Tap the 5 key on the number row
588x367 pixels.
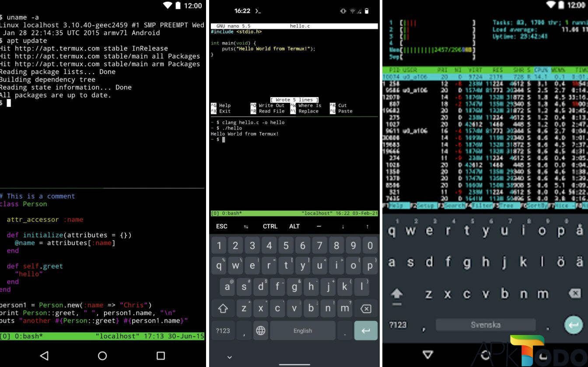[286, 245]
